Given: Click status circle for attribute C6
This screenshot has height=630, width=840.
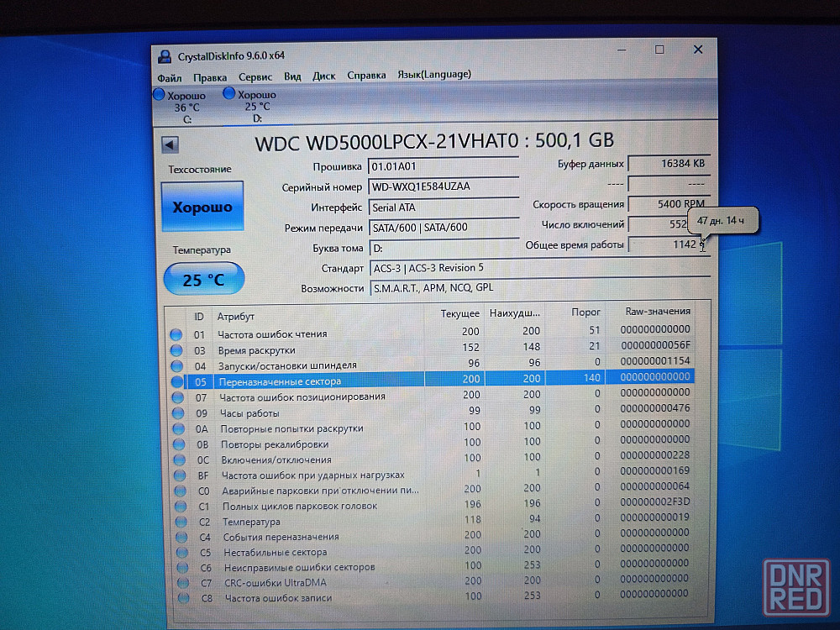Looking at the screenshot, I should click(x=182, y=568).
